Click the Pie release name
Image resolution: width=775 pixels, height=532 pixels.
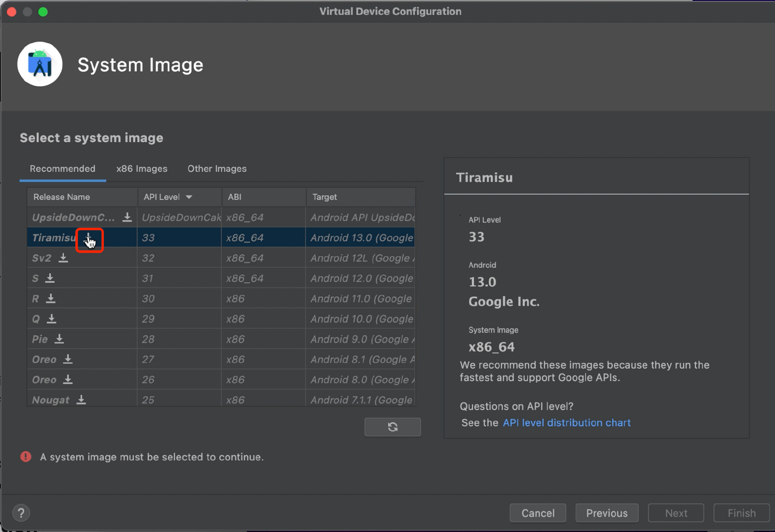(40, 339)
